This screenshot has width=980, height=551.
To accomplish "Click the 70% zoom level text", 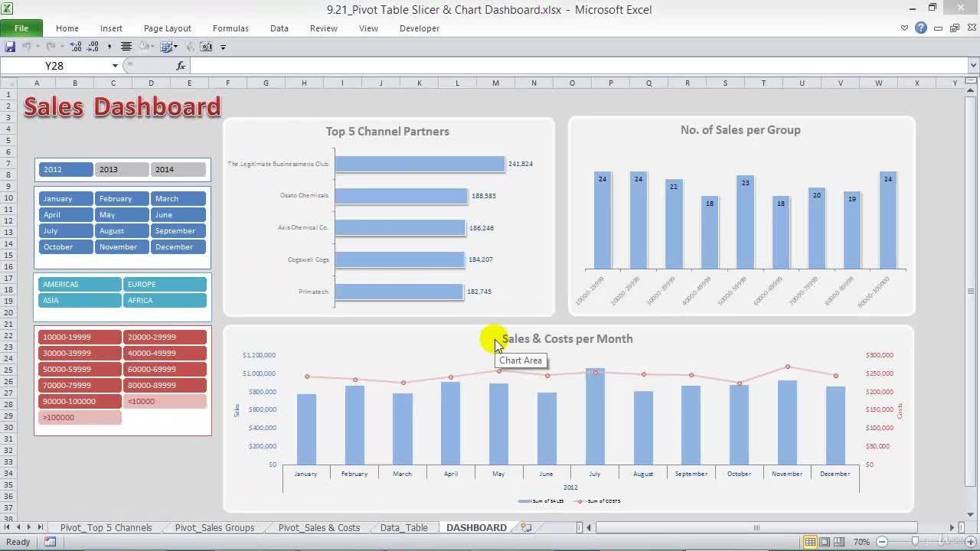I will (x=861, y=542).
